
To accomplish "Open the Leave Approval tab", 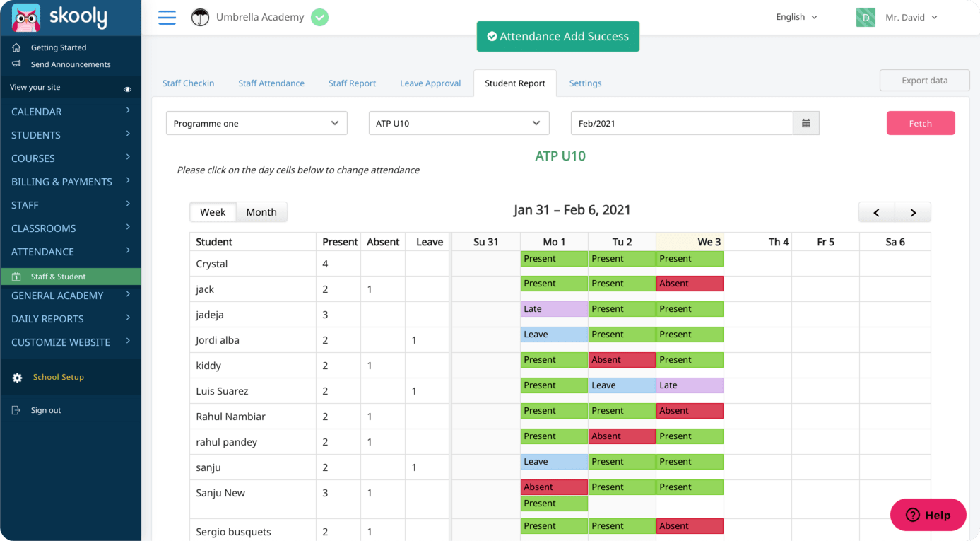I will tap(430, 83).
